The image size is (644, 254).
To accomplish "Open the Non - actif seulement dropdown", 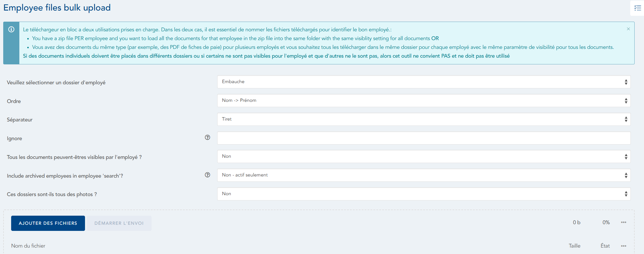I will (x=424, y=175).
